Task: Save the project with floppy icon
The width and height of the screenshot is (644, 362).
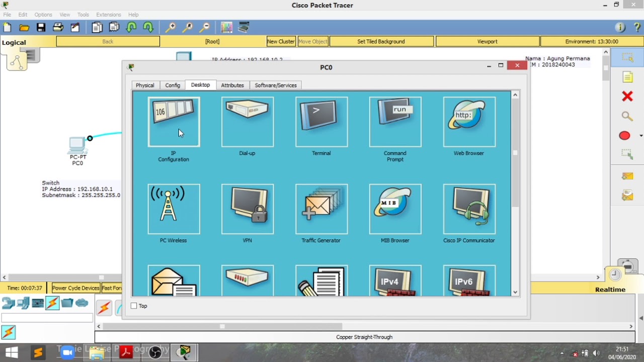Action: pyautogui.click(x=41, y=27)
